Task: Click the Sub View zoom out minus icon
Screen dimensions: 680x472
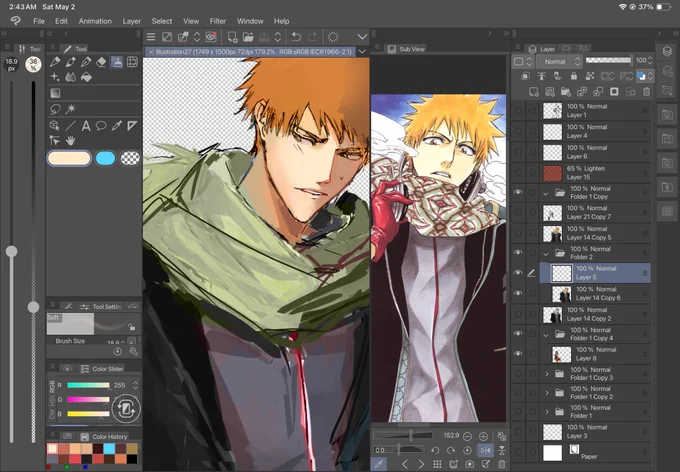Action: tap(467, 436)
